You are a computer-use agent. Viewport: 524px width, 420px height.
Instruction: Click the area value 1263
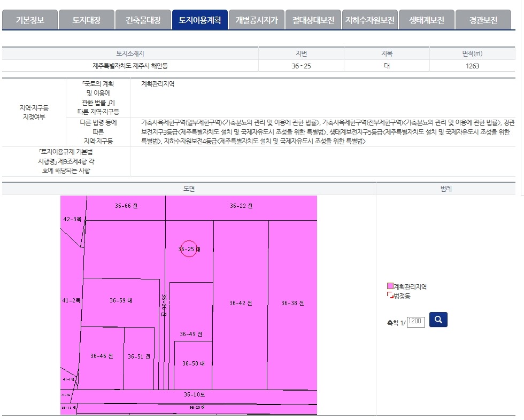pos(472,66)
